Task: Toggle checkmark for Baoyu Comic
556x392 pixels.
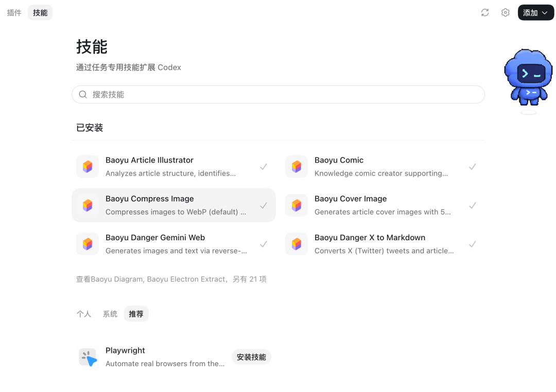Action: coord(472,167)
